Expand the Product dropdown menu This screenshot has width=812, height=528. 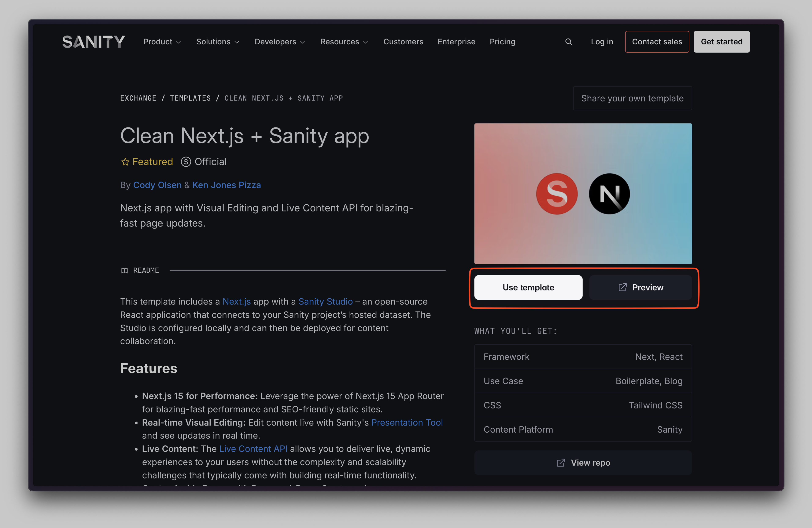click(x=162, y=42)
